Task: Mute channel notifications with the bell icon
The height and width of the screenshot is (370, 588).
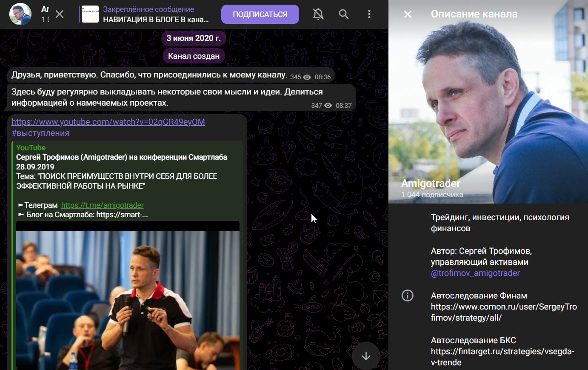Action: [x=318, y=14]
